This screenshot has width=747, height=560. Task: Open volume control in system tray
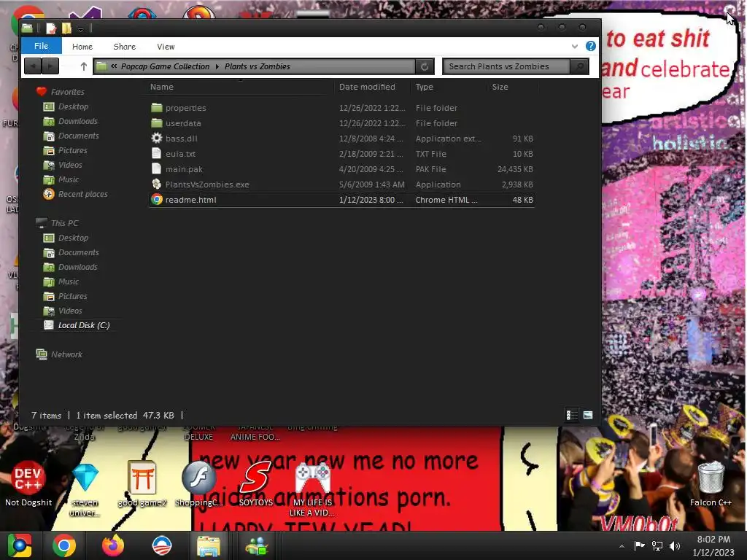[675, 546]
